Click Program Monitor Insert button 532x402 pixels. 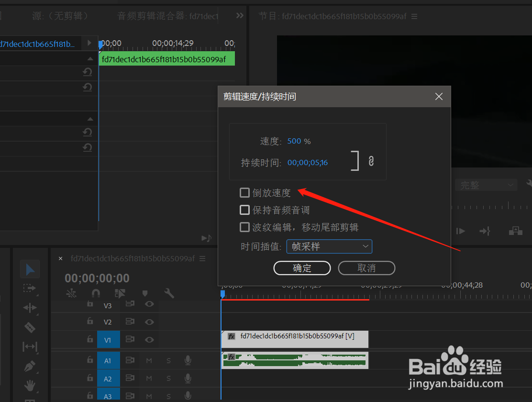pos(485,231)
